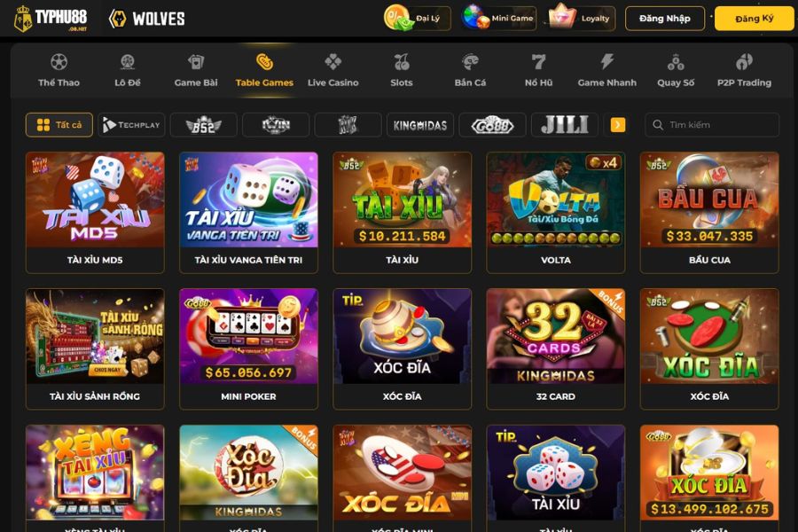Open the Mini Game menu
The width and height of the screenshot is (798, 532).
pos(498,18)
